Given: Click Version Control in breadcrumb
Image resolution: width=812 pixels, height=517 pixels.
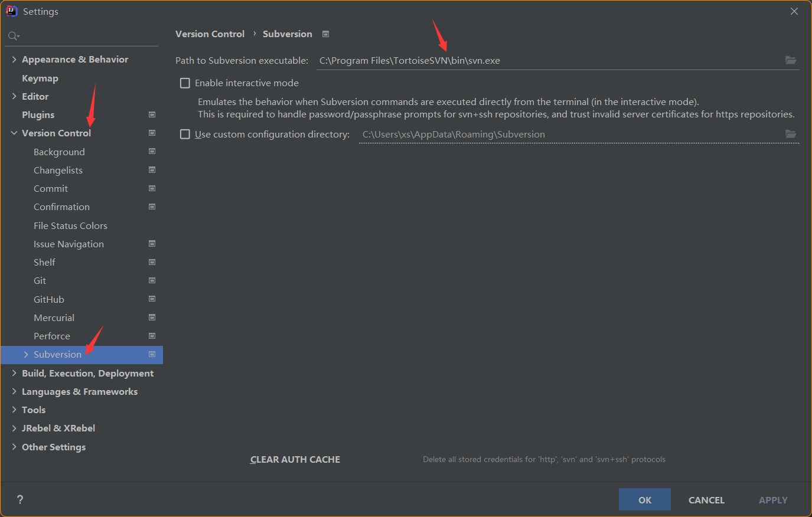Looking at the screenshot, I should [210, 34].
